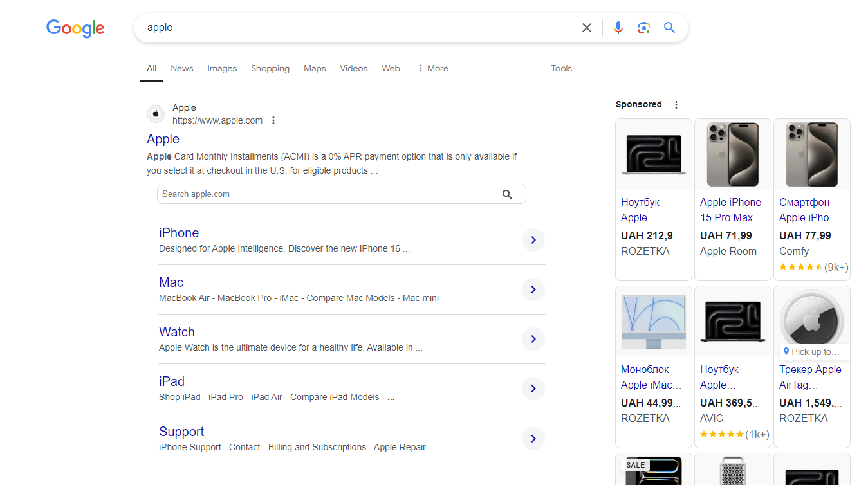Click the SALE badge product thumbnail
Image resolution: width=868 pixels, height=485 pixels.
(654, 470)
